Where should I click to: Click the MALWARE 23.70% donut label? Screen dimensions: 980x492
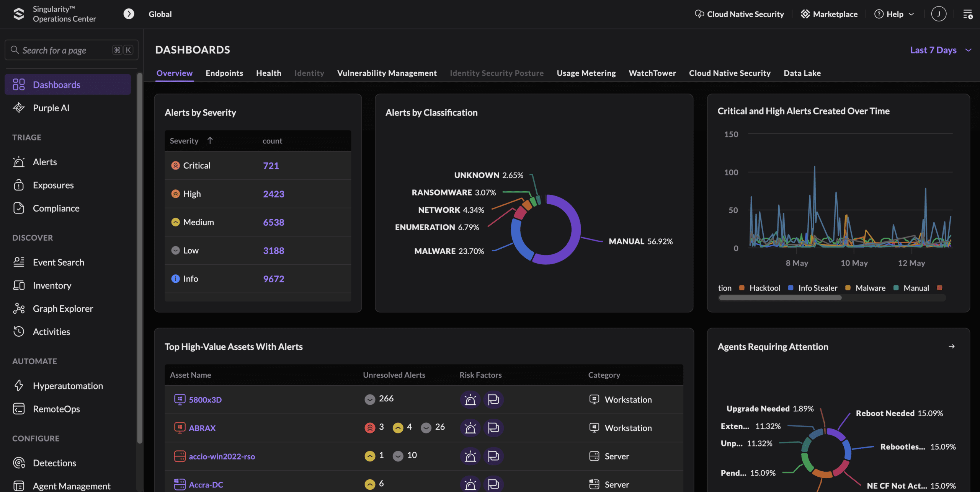(x=449, y=251)
